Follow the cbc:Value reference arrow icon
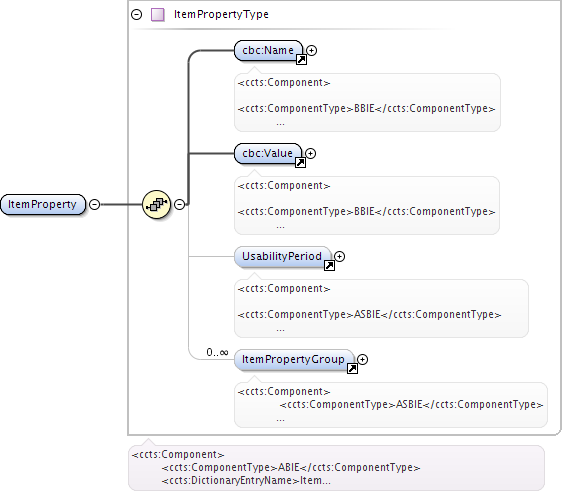Viewport: 563px width, 494px height. (300, 163)
